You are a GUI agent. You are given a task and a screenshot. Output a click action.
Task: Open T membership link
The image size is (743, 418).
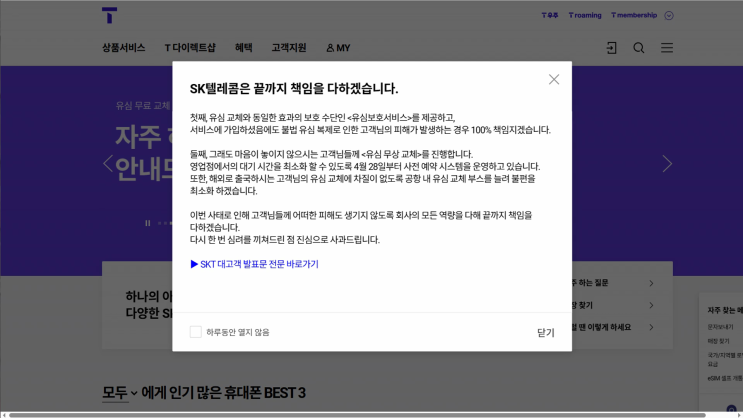coord(634,15)
